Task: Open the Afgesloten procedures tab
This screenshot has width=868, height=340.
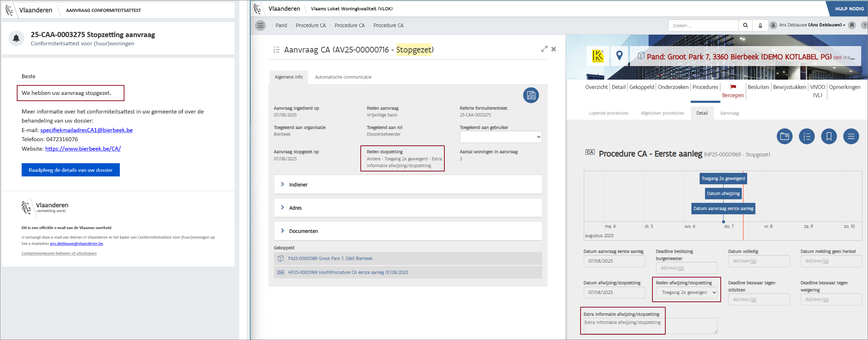Action: (662, 113)
